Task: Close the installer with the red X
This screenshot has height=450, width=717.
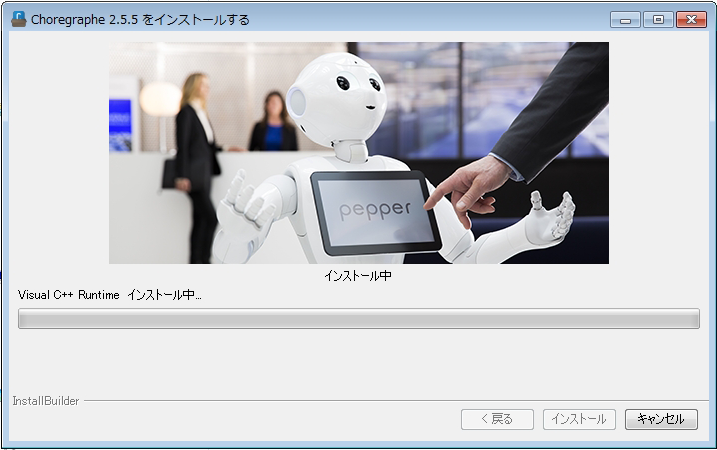Action: click(x=690, y=19)
